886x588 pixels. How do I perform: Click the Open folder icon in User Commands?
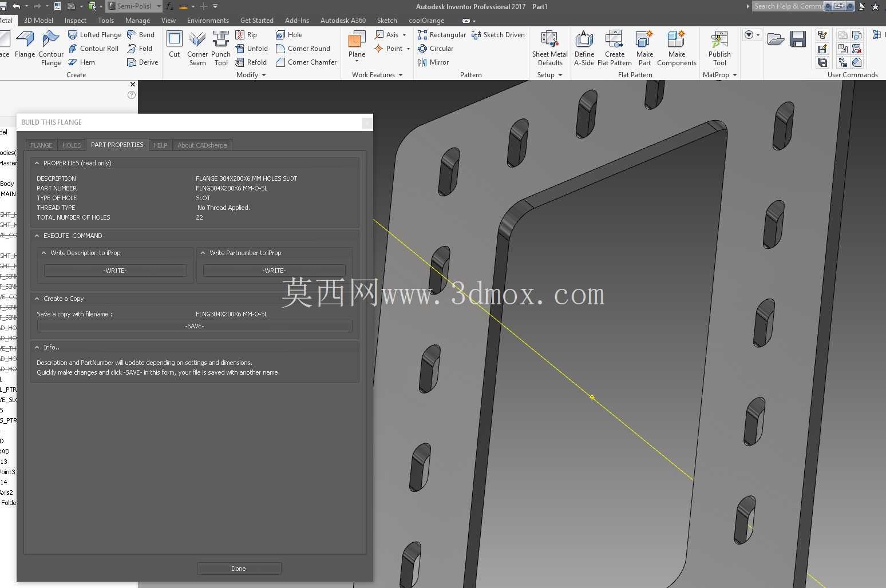pyautogui.click(x=776, y=39)
